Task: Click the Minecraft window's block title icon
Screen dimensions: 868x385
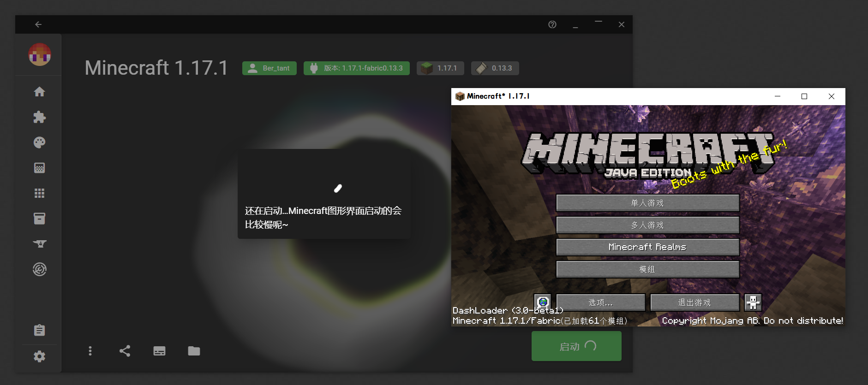Action: click(x=460, y=96)
